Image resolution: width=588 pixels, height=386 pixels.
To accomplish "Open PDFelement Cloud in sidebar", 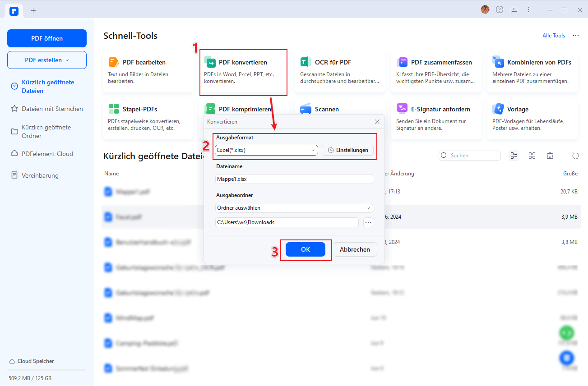I will tap(47, 154).
